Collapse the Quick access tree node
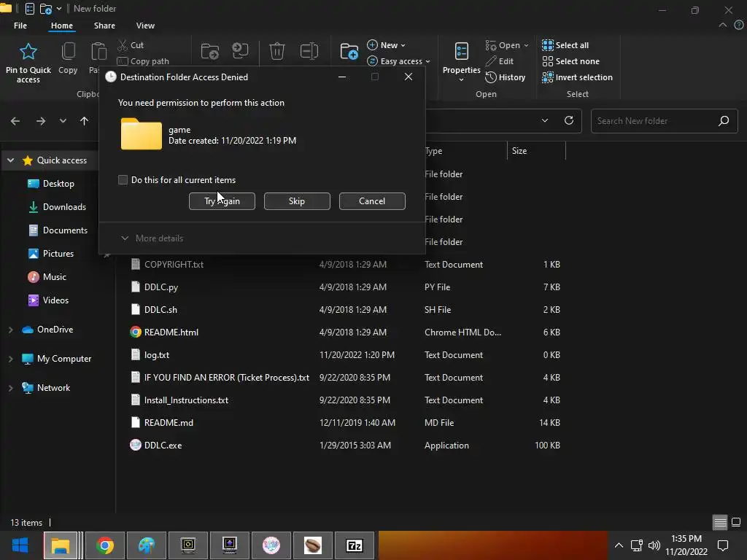 coord(10,160)
